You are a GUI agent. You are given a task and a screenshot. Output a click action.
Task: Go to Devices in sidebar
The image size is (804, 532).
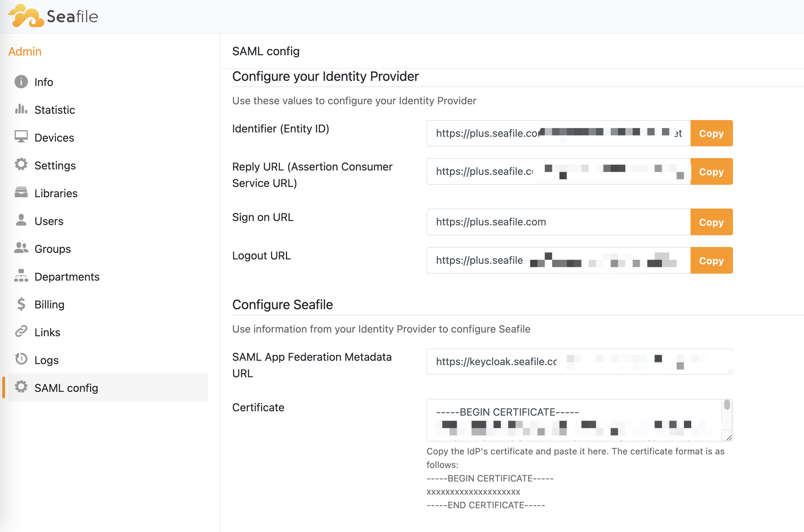pyautogui.click(x=108, y=138)
